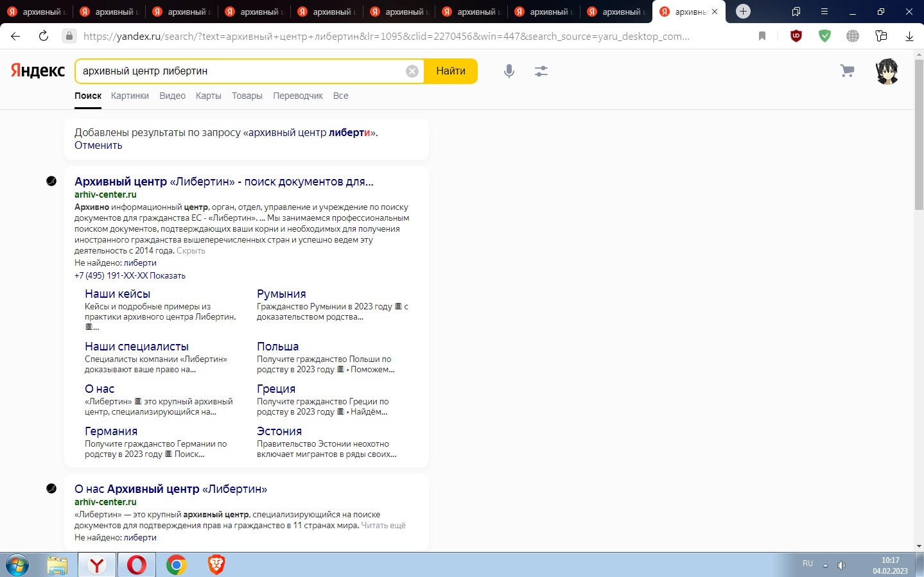
Task: Open the Наши специалисты sitelink
Action: pyautogui.click(x=137, y=347)
